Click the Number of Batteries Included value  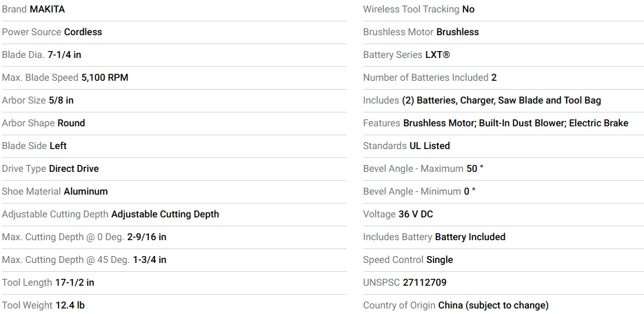(x=494, y=78)
